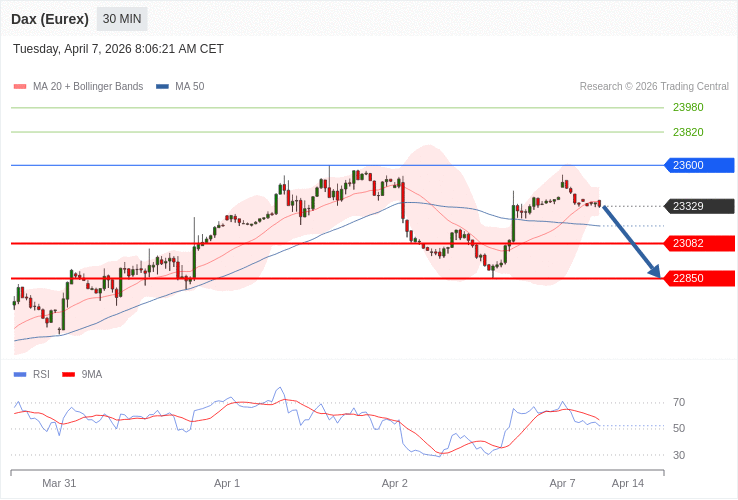Click the chart timestamp text
738x500 pixels.
(x=118, y=49)
